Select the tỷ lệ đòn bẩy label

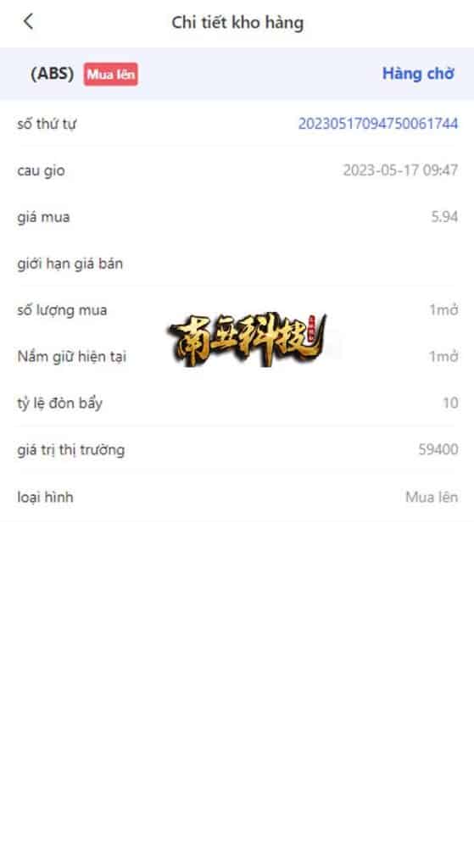(x=60, y=403)
